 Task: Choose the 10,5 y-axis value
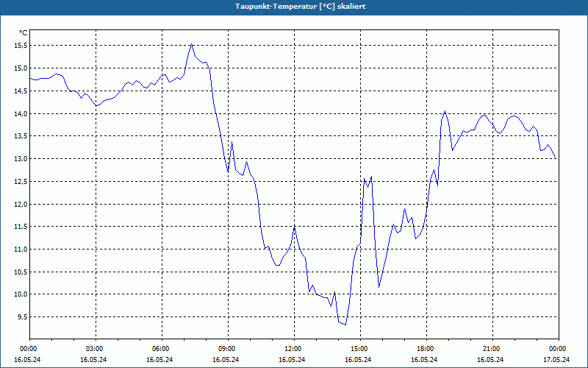tap(21, 272)
